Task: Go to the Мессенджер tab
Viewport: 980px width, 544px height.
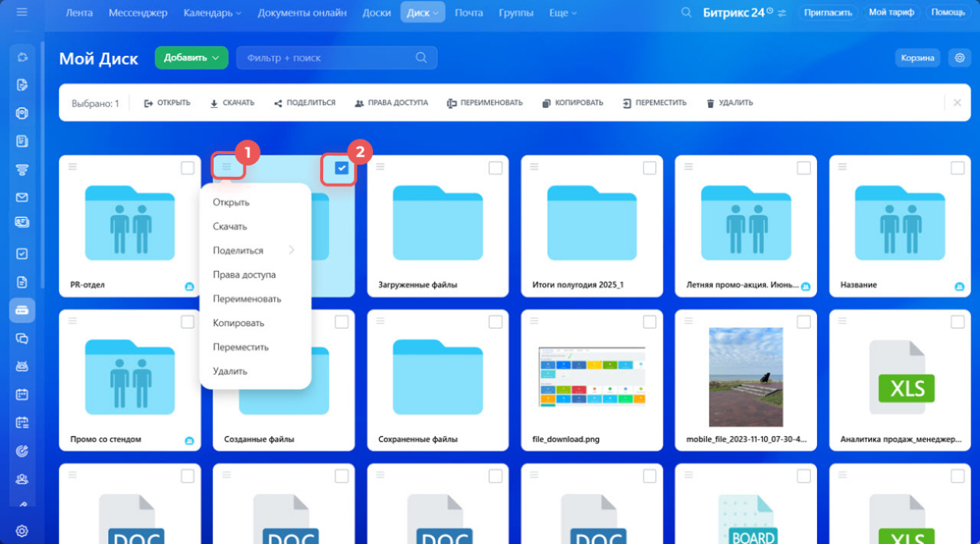Action: point(138,12)
